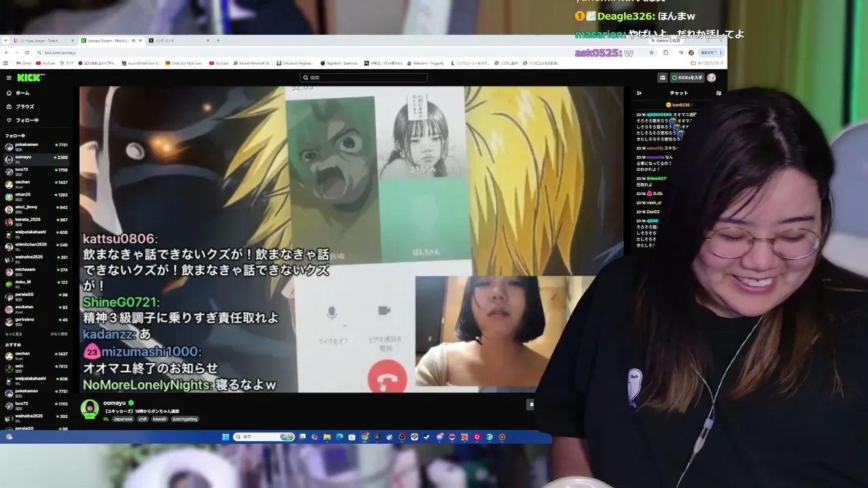This screenshot has width=868, height=488.
Task: Click mooorid username in chat
Action: pos(656,157)
